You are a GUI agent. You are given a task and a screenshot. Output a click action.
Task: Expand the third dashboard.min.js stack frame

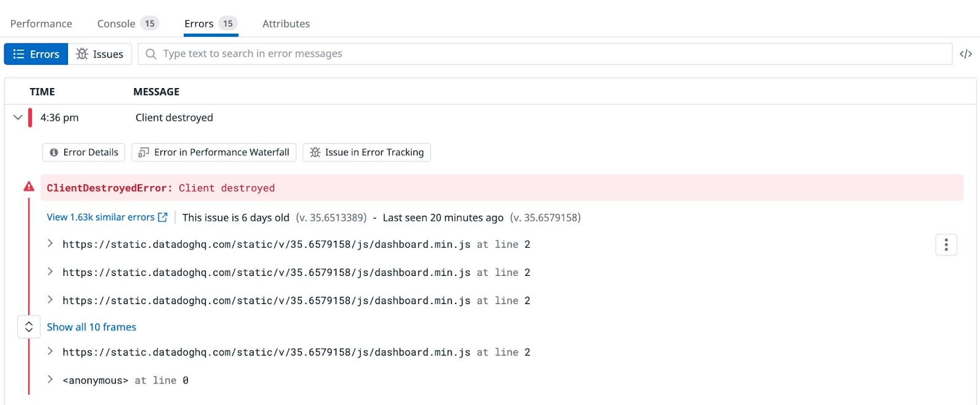pyautogui.click(x=50, y=300)
